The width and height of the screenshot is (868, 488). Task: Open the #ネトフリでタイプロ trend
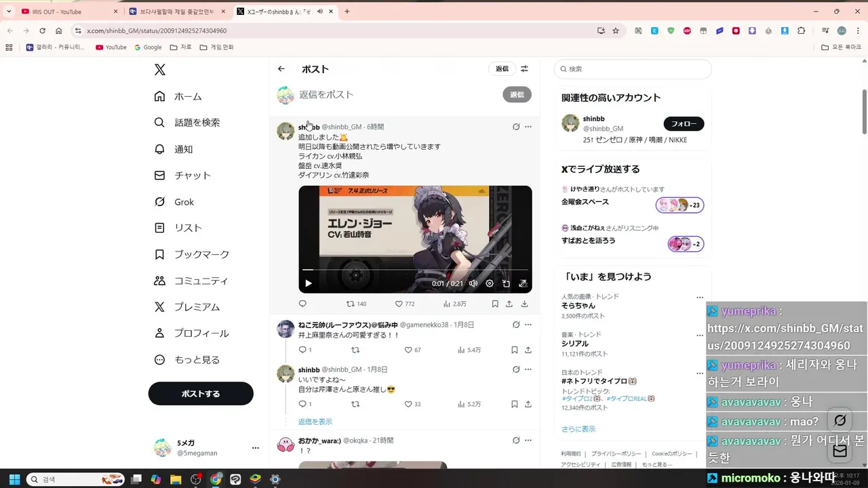[599, 382]
